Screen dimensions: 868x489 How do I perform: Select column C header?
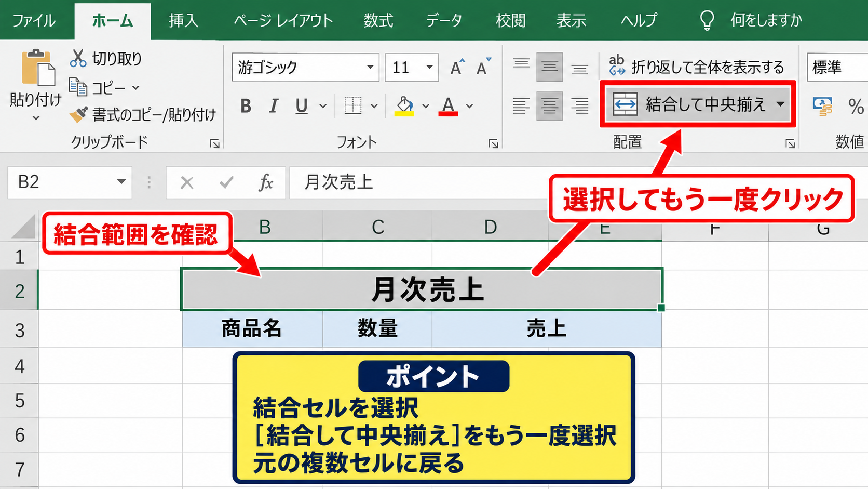point(377,227)
